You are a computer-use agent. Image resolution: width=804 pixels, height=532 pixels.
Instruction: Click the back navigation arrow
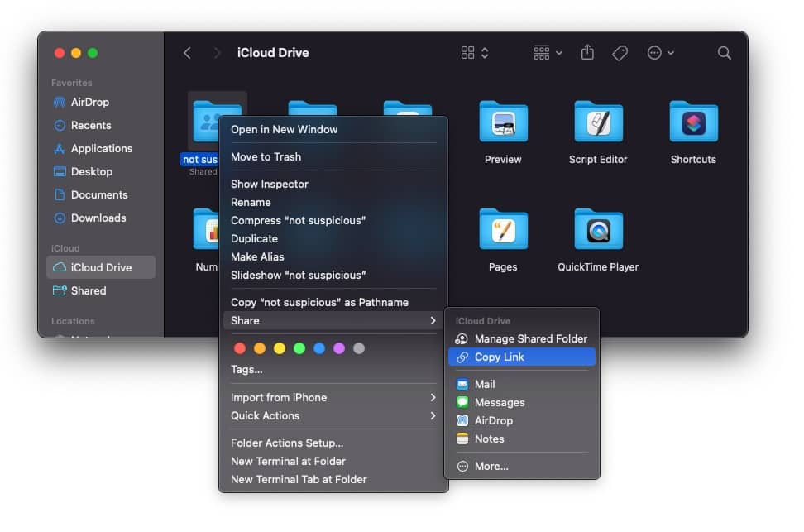(x=187, y=53)
